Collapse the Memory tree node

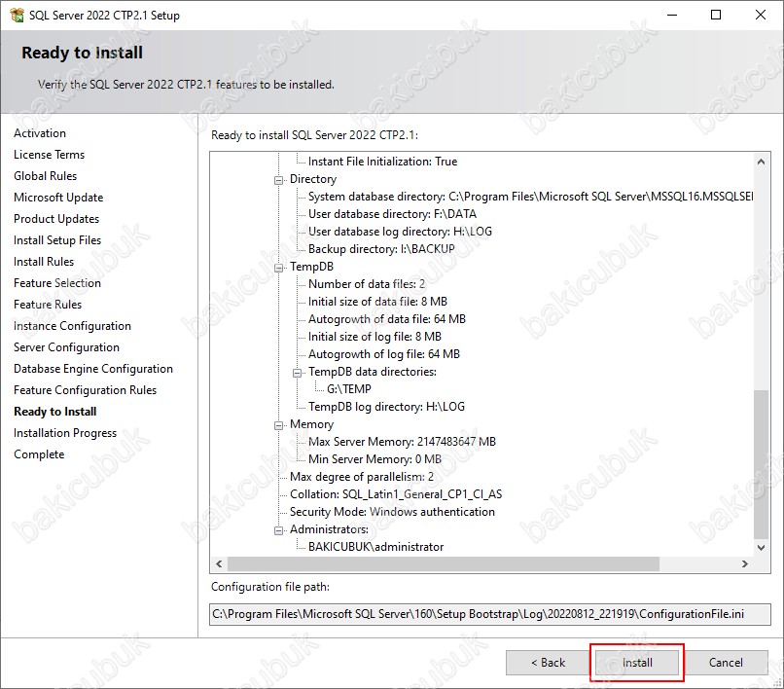(x=278, y=425)
